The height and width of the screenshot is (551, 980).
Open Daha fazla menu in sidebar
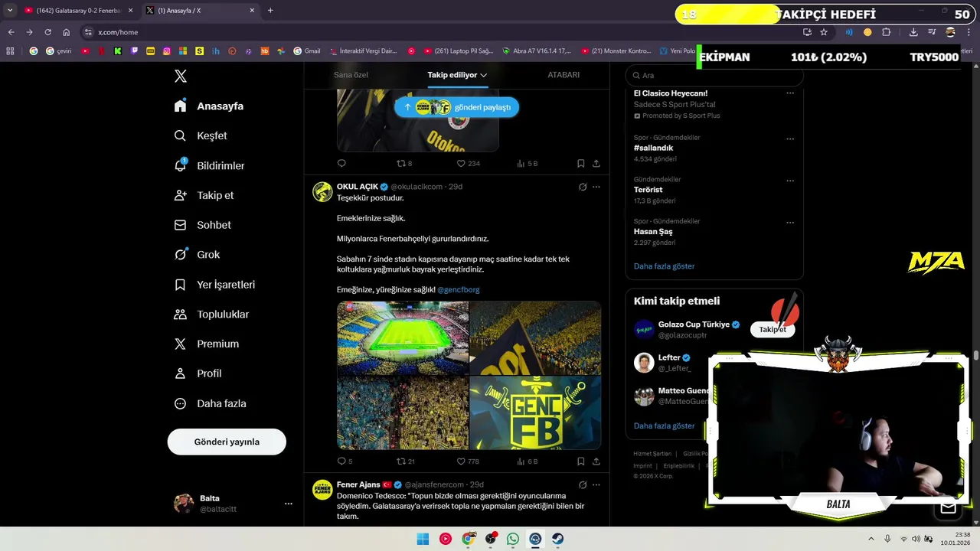(x=210, y=403)
